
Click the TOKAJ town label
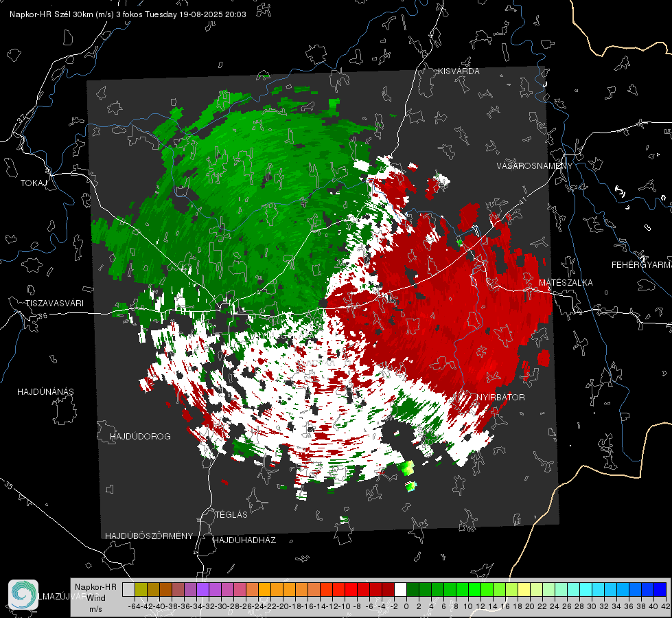pos(34,183)
